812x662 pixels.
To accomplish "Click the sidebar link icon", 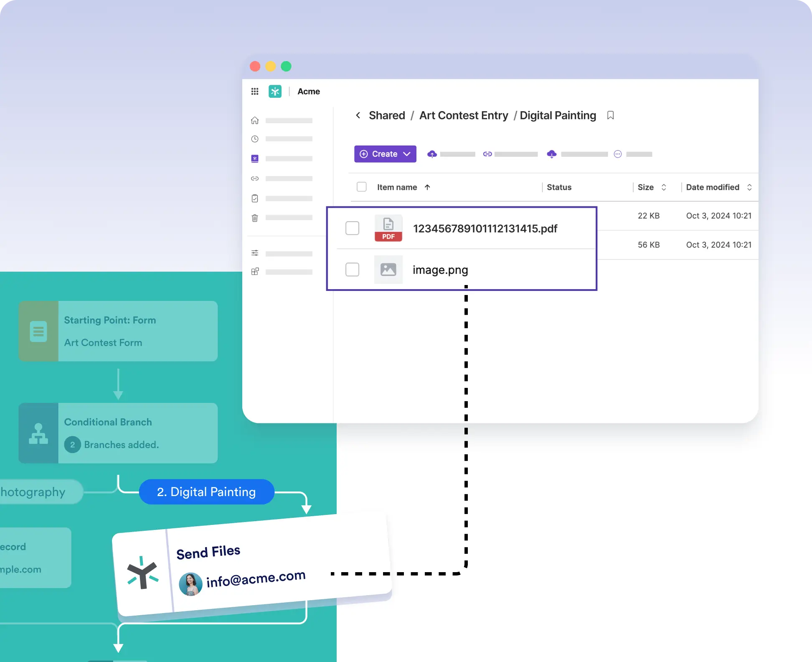I will [x=255, y=178].
